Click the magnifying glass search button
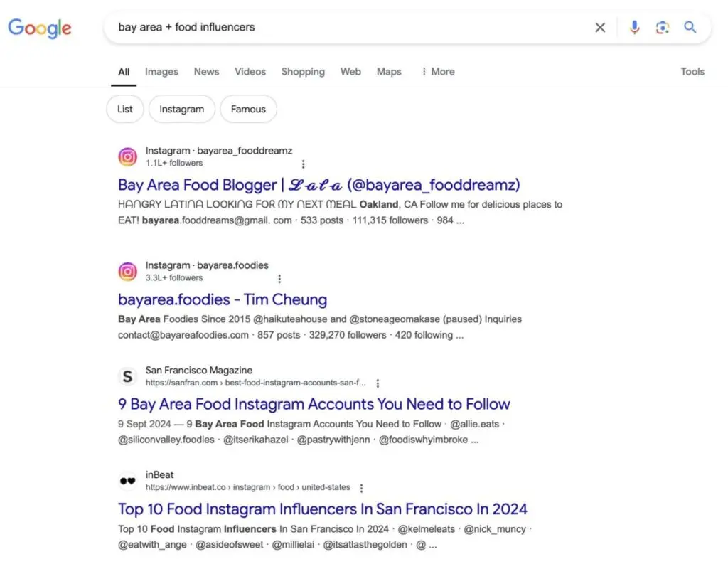 [x=690, y=28]
